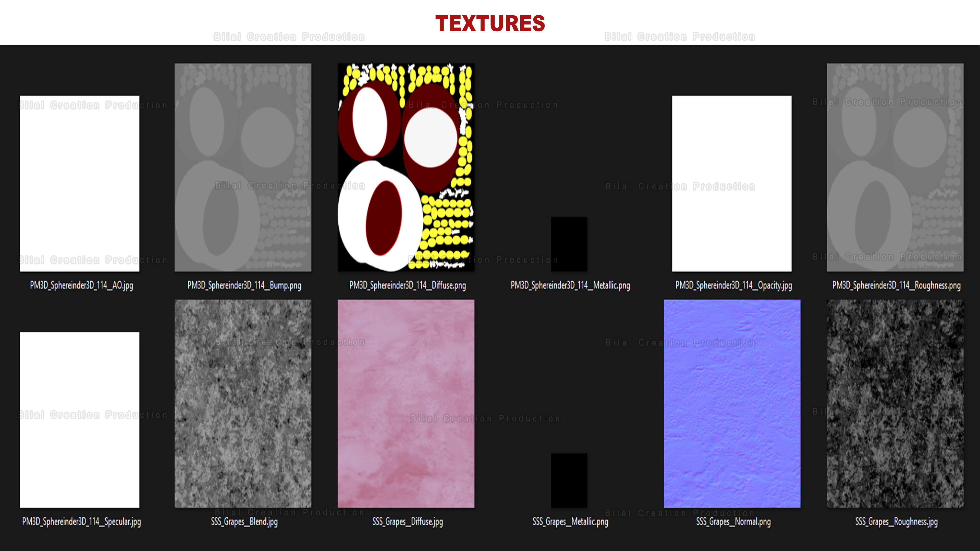
Task: Open the Bump.png texture thumbnail
Action: point(243,167)
